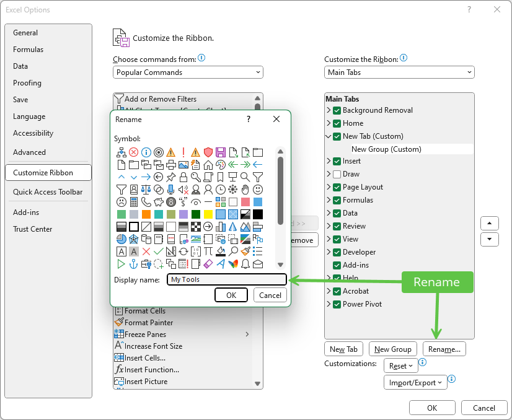
Task: Select the house symbol
Action: point(208,165)
